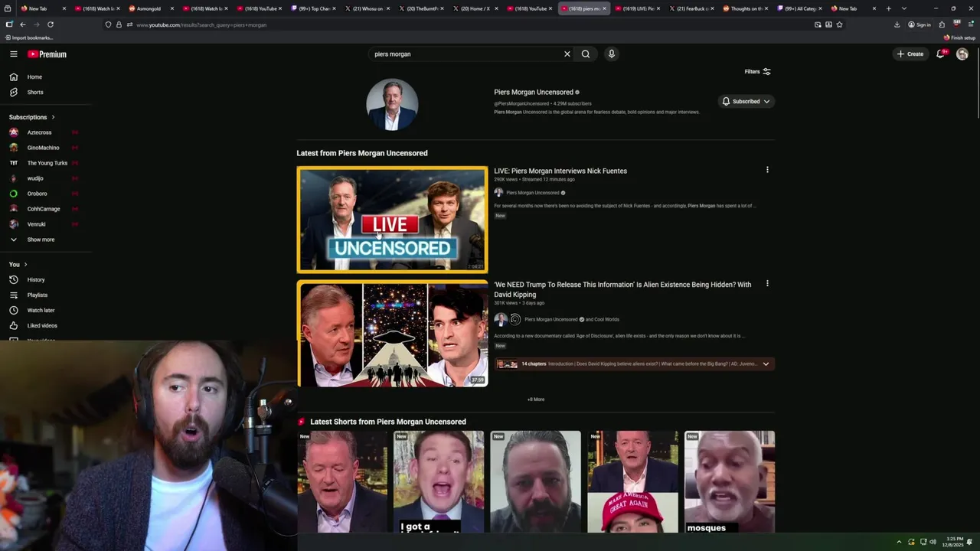Play the 'mosques' short thumbnail
The image size is (980, 551).
[x=730, y=481]
